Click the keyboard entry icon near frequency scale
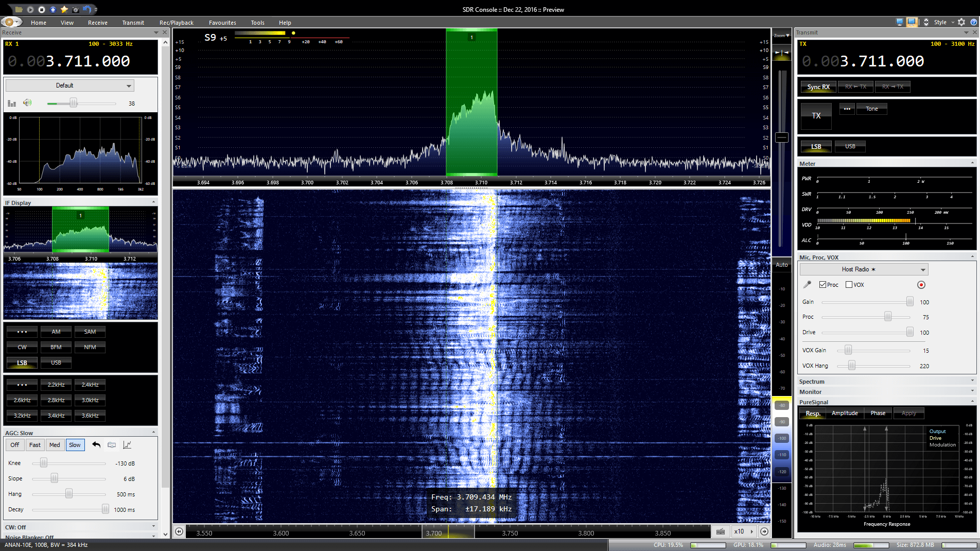Image resolution: width=980 pixels, height=551 pixels. coord(720,531)
